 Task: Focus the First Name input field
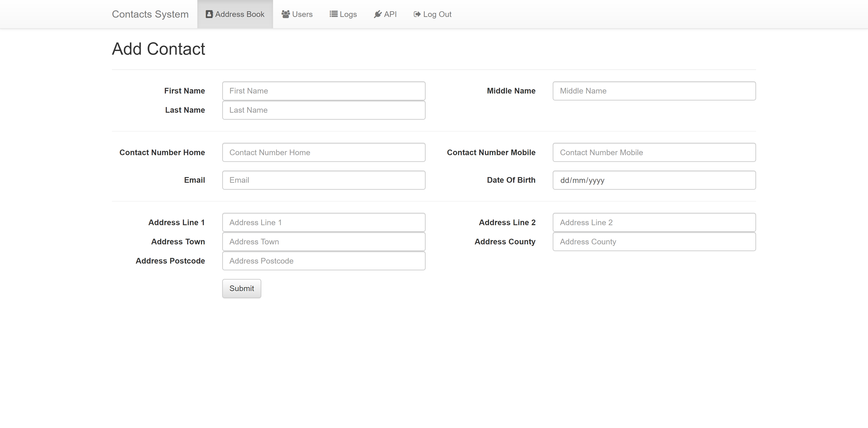tap(324, 91)
